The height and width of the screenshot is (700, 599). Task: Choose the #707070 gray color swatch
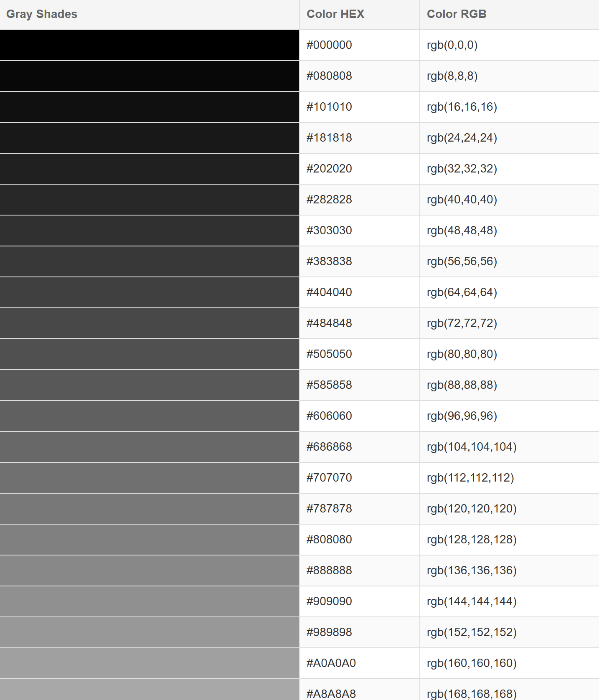pyautogui.click(x=150, y=478)
